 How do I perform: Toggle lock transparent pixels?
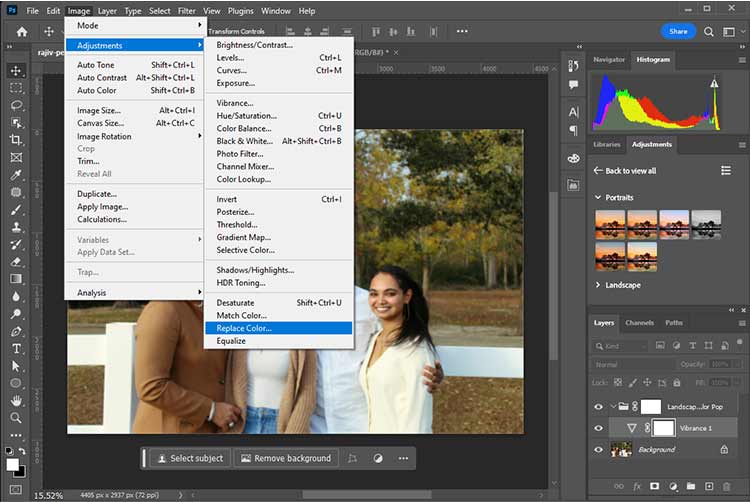click(618, 382)
